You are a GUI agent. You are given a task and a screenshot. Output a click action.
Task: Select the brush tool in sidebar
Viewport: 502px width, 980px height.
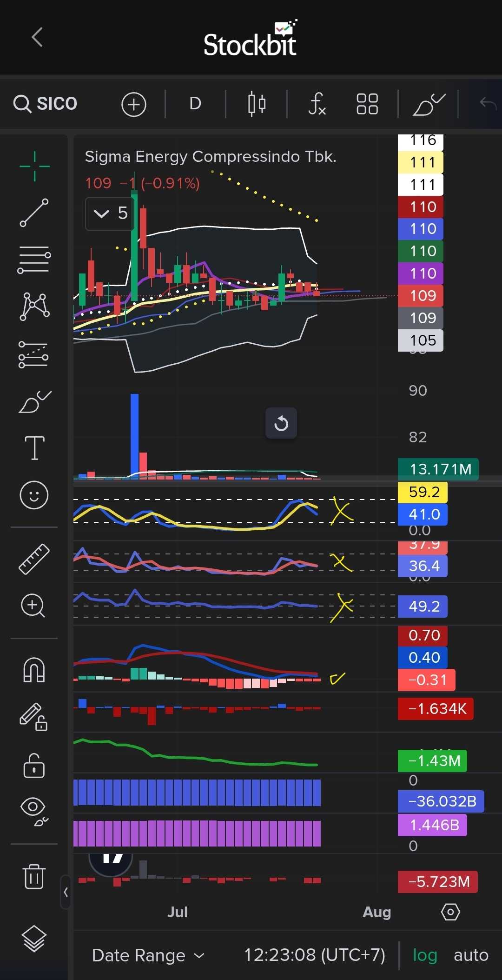pos(35,401)
